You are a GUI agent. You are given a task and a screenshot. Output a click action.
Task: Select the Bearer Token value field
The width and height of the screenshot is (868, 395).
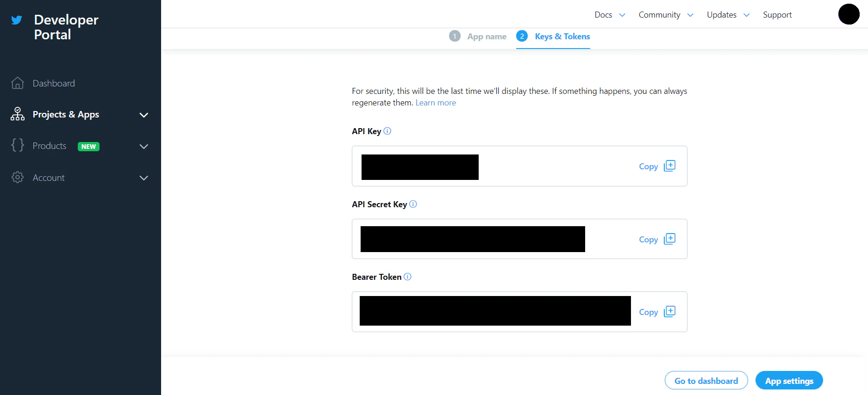[519, 312]
